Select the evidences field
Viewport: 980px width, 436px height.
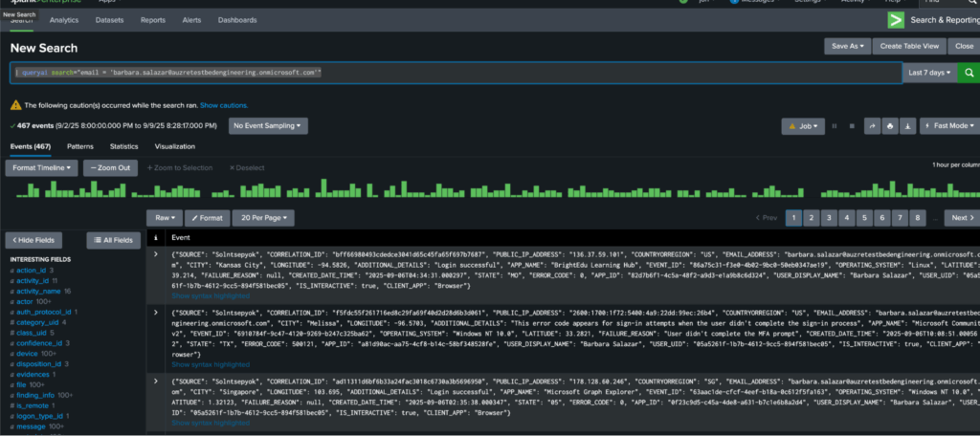[x=33, y=374]
